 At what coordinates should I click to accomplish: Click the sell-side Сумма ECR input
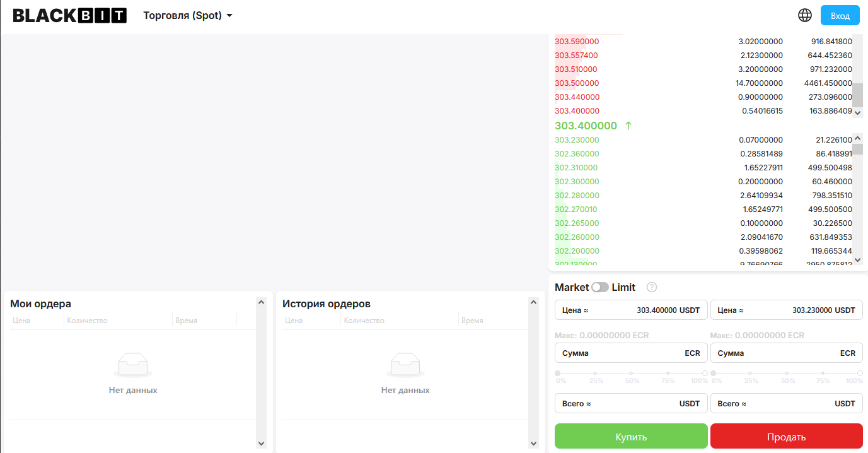tap(787, 353)
